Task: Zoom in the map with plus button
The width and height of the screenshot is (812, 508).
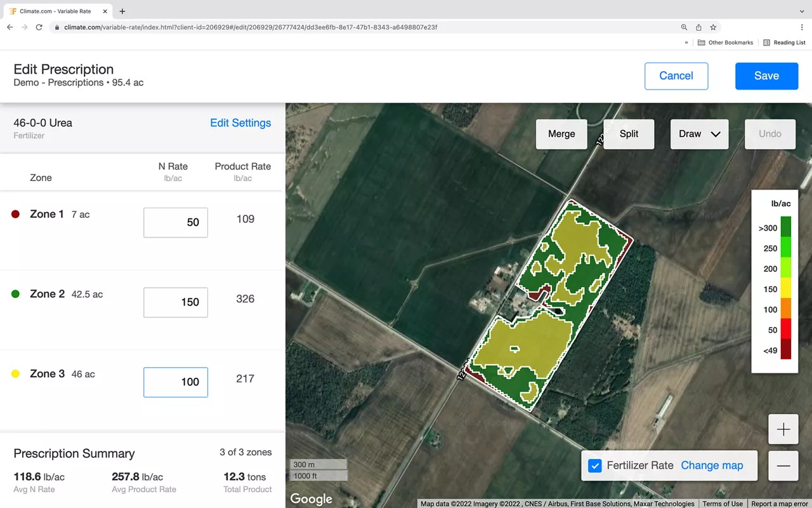Action: tap(783, 430)
